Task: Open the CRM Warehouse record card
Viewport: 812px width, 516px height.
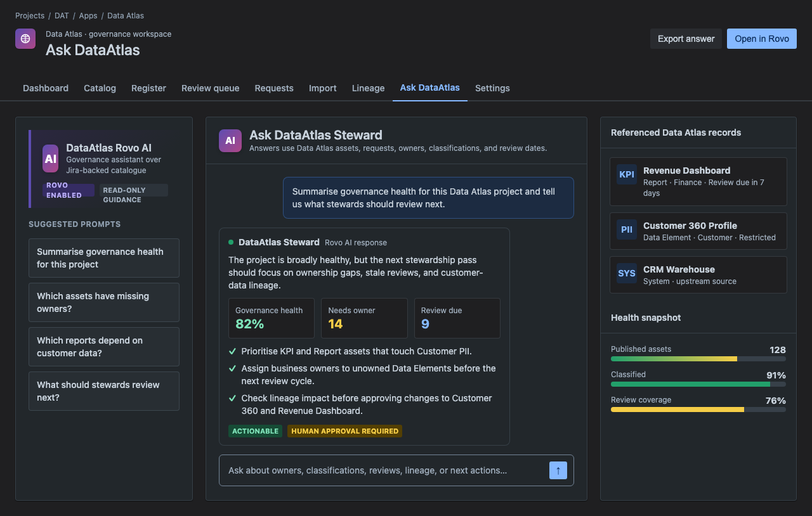Action: [x=698, y=274]
